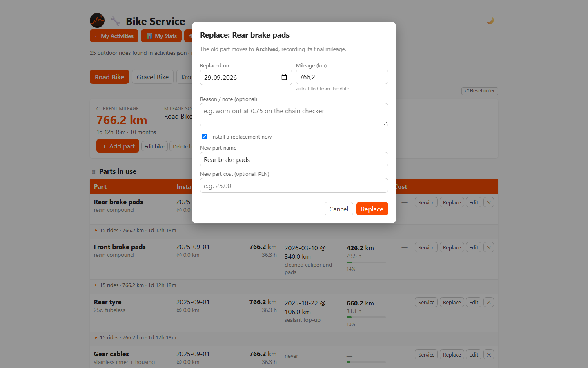Cancel the replace dialog
The image size is (588, 368).
pyautogui.click(x=339, y=209)
